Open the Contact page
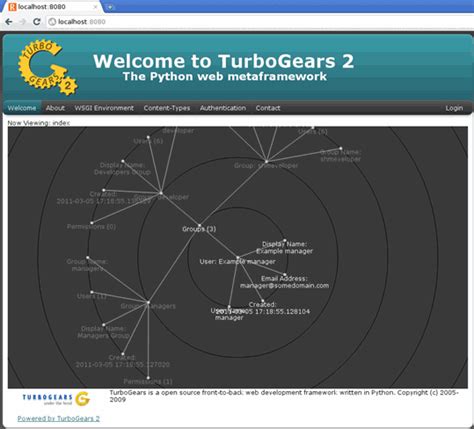474x429 pixels. click(x=268, y=108)
